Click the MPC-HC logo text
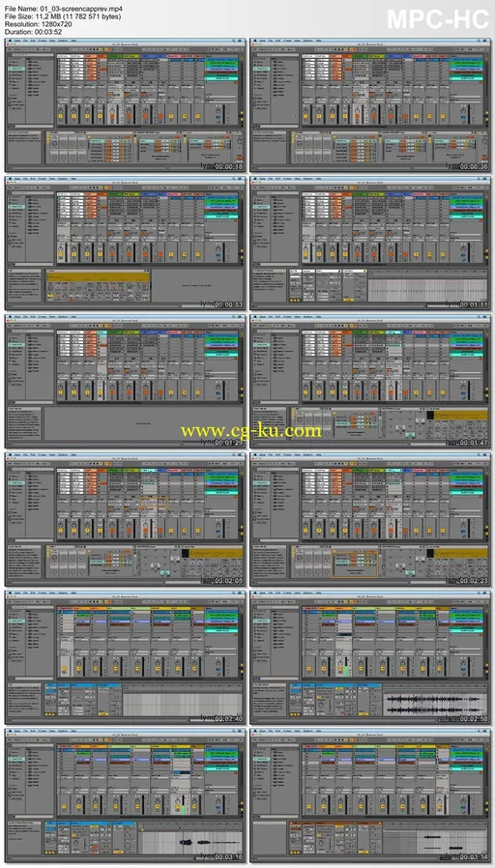The height and width of the screenshot is (868, 495). point(436,19)
